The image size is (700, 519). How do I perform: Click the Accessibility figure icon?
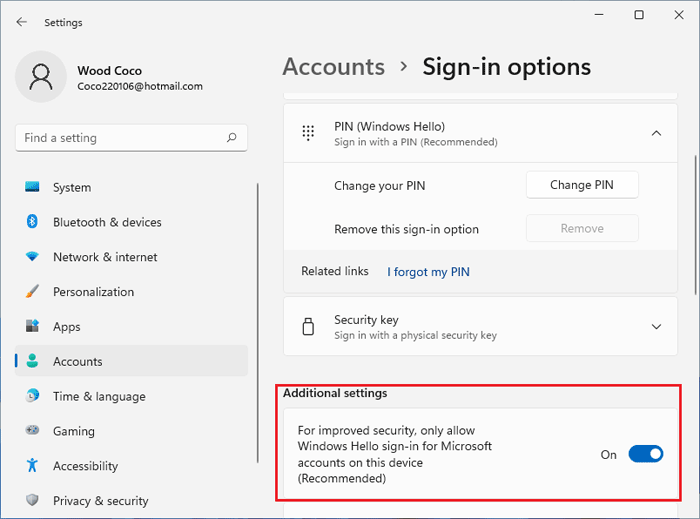[32, 465]
